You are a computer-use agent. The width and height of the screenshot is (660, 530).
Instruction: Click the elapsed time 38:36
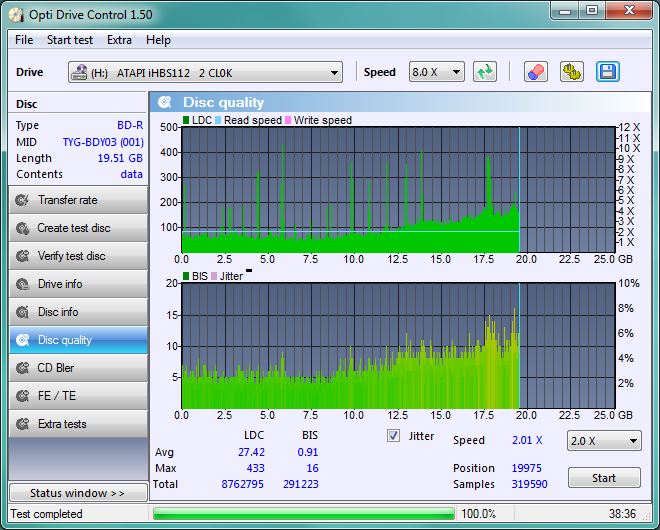[622, 514]
